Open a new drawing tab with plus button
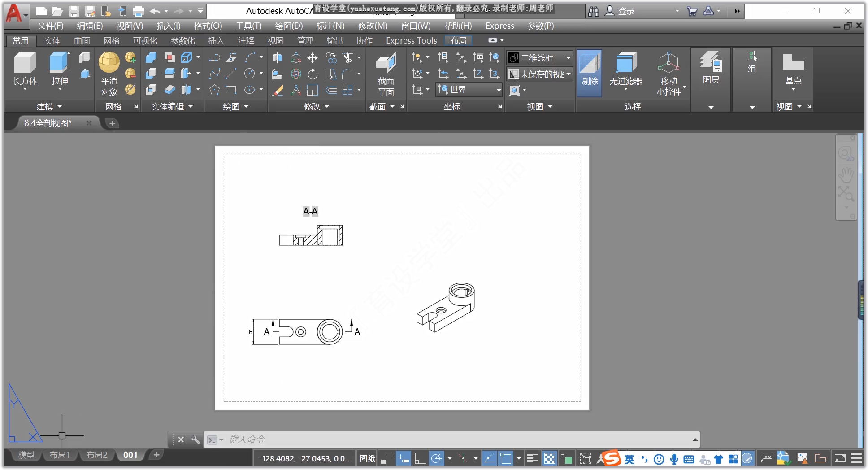The height and width of the screenshot is (470, 868). point(112,123)
